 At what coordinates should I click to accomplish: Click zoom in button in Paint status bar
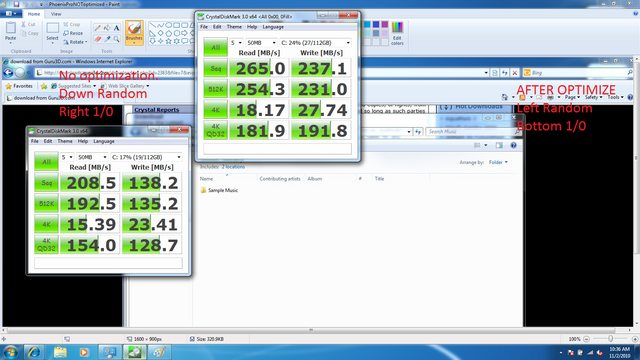pyautogui.click(x=635, y=339)
